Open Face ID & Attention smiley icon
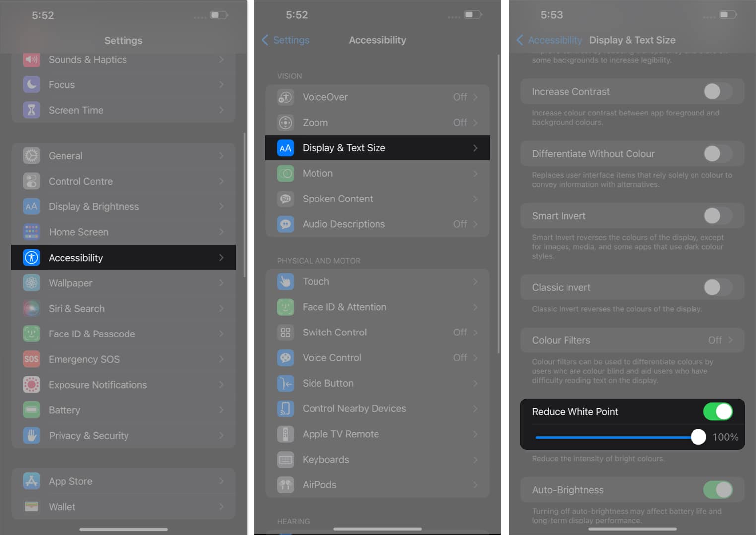The image size is (756, 535). tap(285, 307)
